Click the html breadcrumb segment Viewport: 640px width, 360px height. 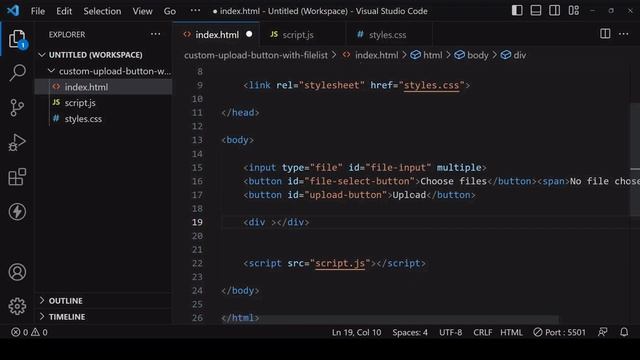427,55
